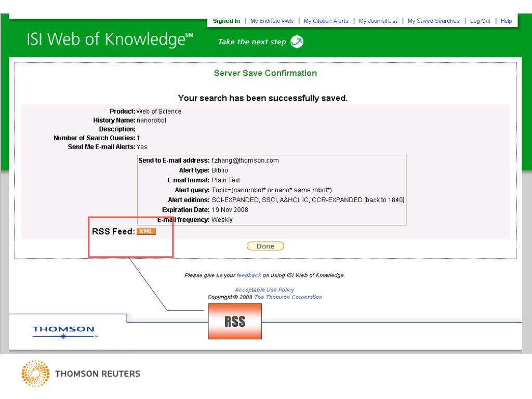Click the History Name value nanorobot
The width and height of the screenshot is (532, 399).
click(x=151, y=120)
